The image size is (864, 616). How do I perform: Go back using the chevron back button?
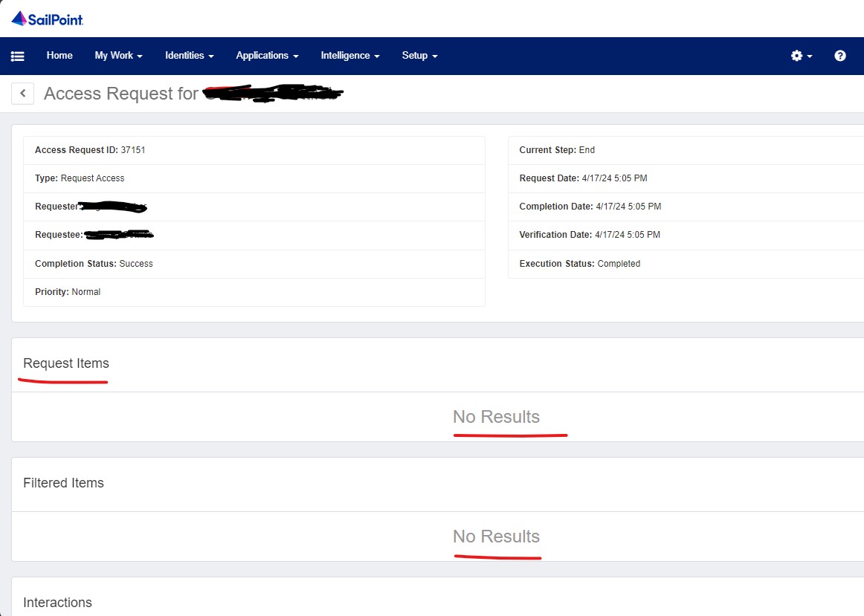click(22, 94)
